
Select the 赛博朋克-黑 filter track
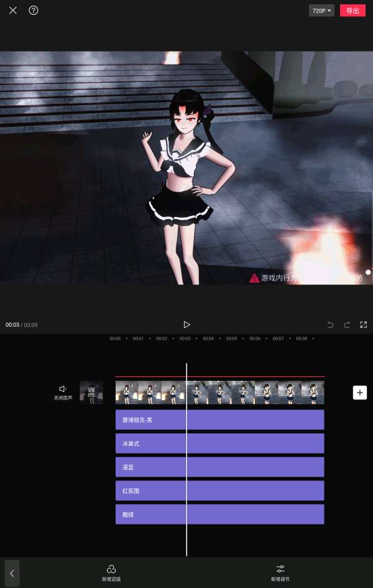(x=219, y=420)
